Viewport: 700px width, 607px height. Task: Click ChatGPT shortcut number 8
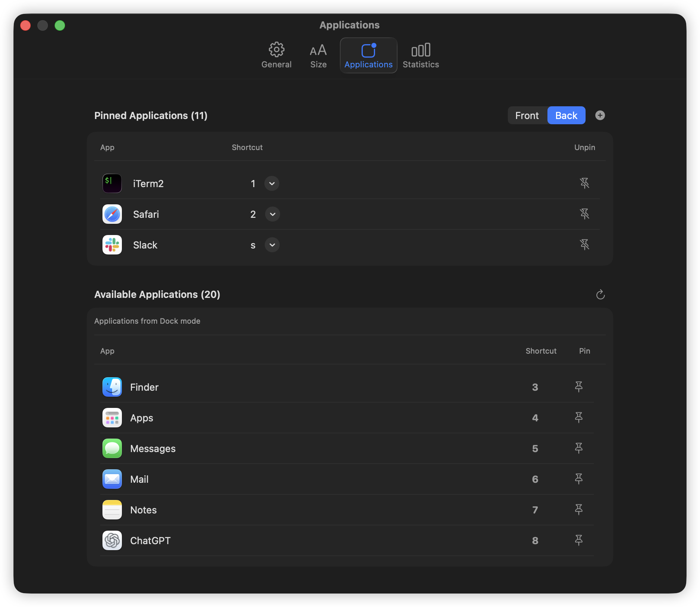click(x=535, y=540)
